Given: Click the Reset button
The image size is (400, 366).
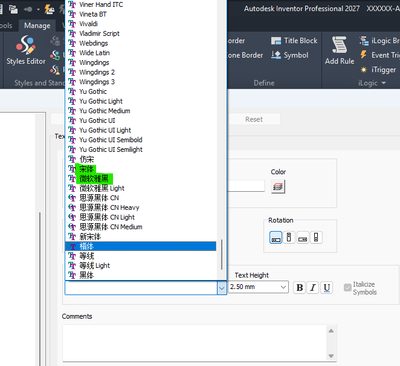Looking at the screenshot, I should coord(254,119).
